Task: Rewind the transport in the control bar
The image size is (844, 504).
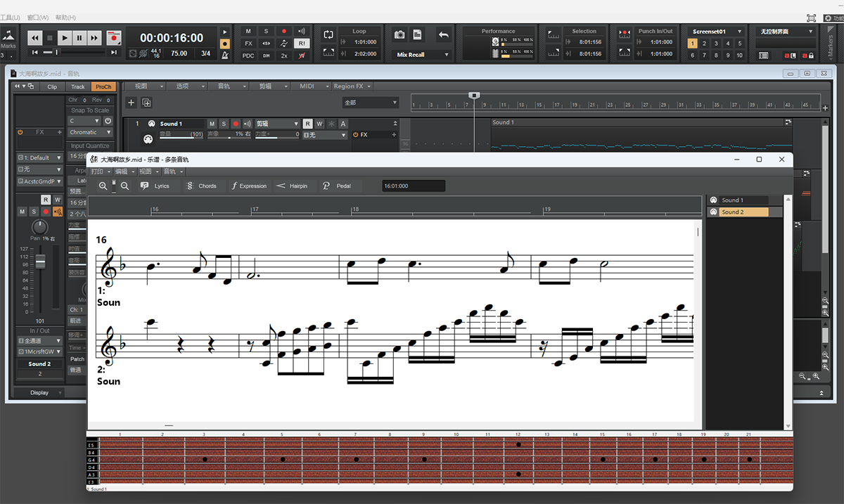Action: 34,38
